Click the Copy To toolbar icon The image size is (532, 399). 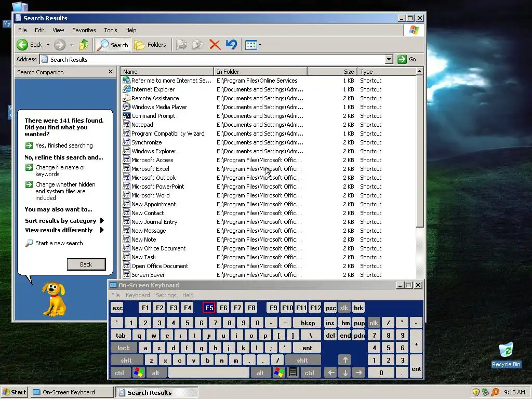coord(198,45)
